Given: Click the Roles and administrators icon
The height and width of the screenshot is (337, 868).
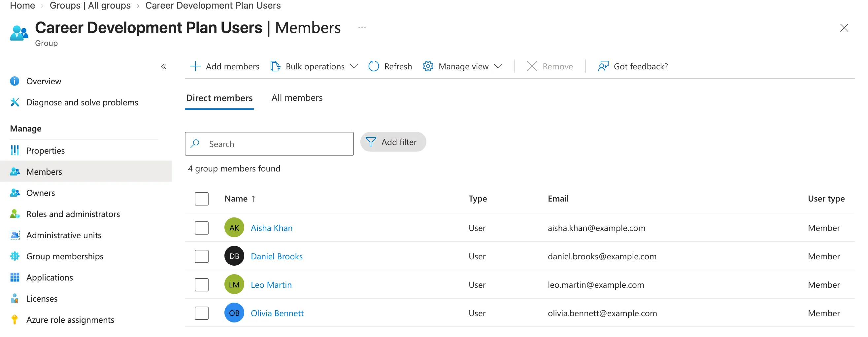Looking at the screenshot, I should pos(15,214).
